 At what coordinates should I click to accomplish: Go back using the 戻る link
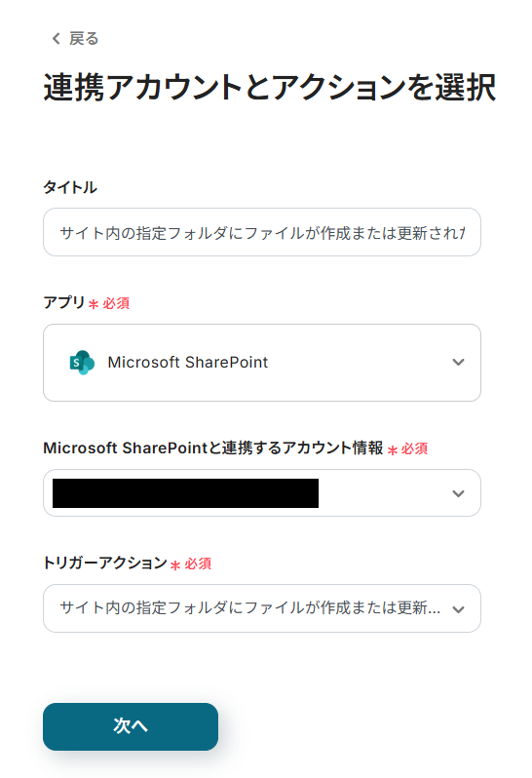coord(75,38)
